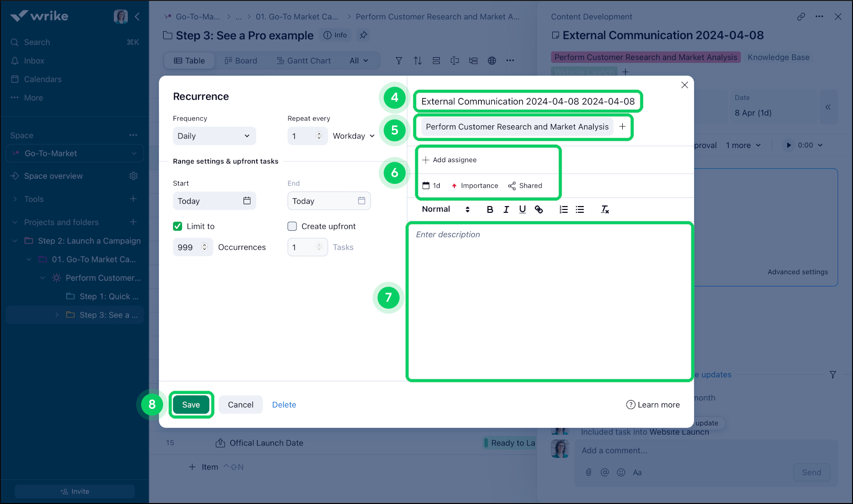Switch to the Board view tab
Screen dimensions: 853x504
coord(241,61)
